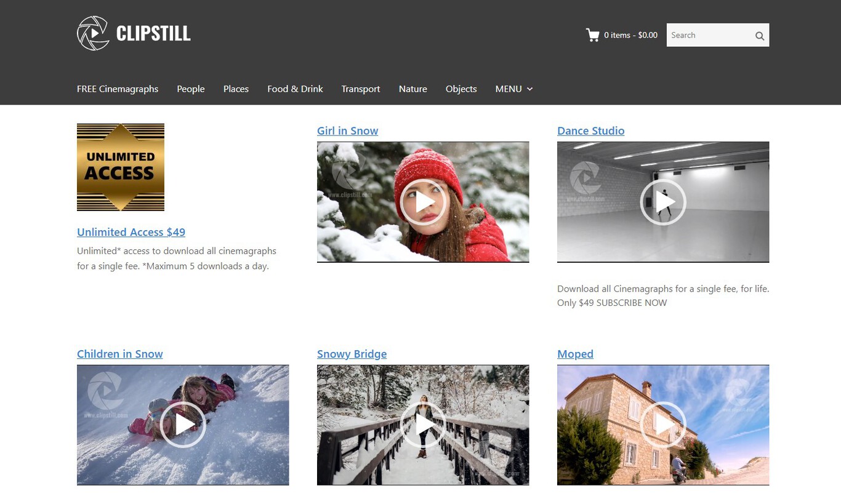841x504 pixels.
Task: Play the Snowy Bridge cinemagraph
Action: tap(423, 425)
